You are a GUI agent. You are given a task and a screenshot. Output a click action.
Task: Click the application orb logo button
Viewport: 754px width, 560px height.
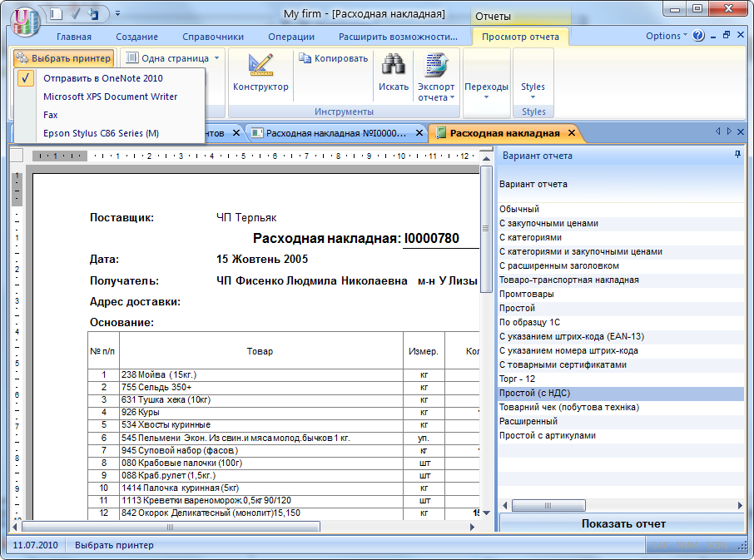tap(26, 21)
